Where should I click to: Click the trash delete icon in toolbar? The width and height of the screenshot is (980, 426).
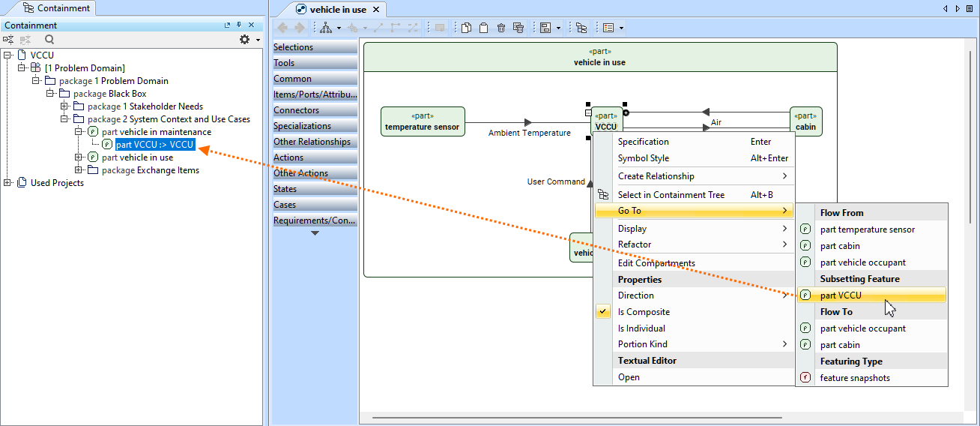click(x=501, y=28)
